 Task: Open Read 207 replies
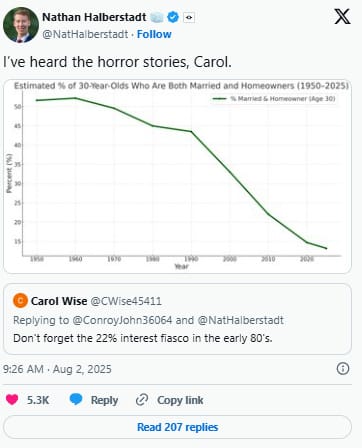coord(177,427)
